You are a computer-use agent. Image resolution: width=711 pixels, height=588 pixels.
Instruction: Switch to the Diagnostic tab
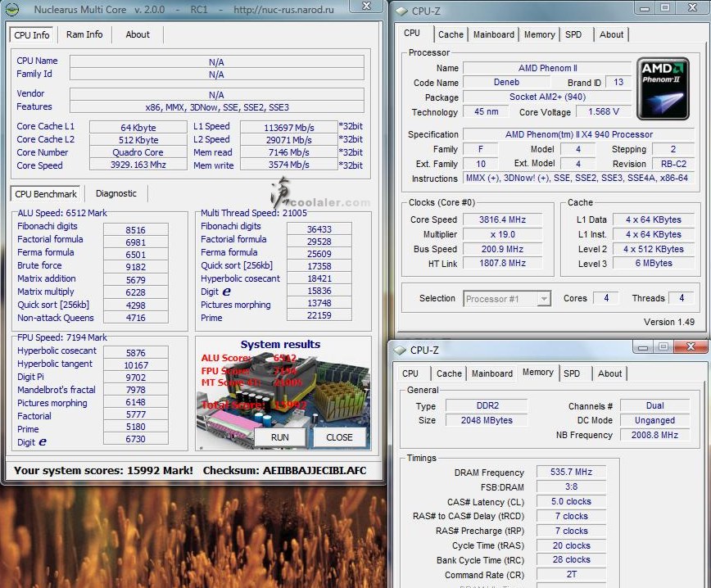click(x=116, y=193)
